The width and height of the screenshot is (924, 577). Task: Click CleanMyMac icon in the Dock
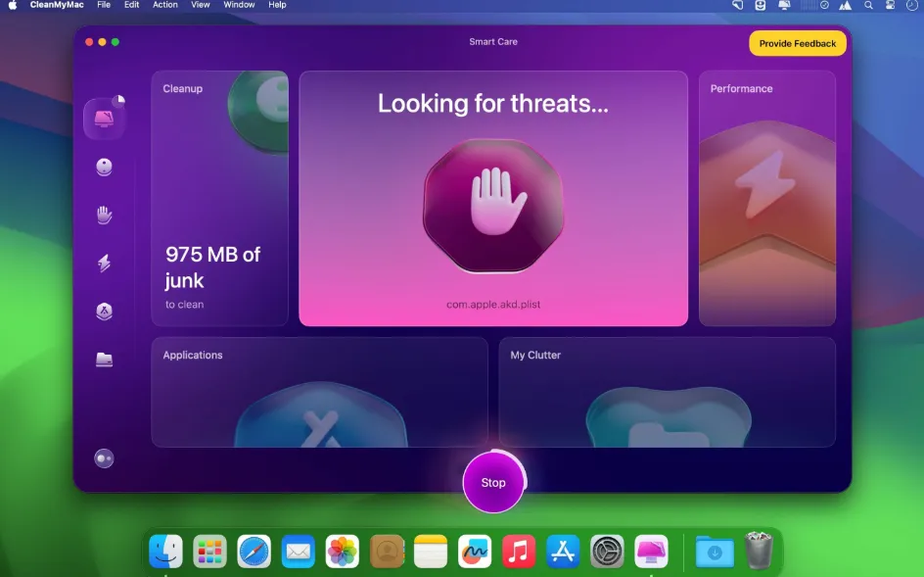coord(651,552)
